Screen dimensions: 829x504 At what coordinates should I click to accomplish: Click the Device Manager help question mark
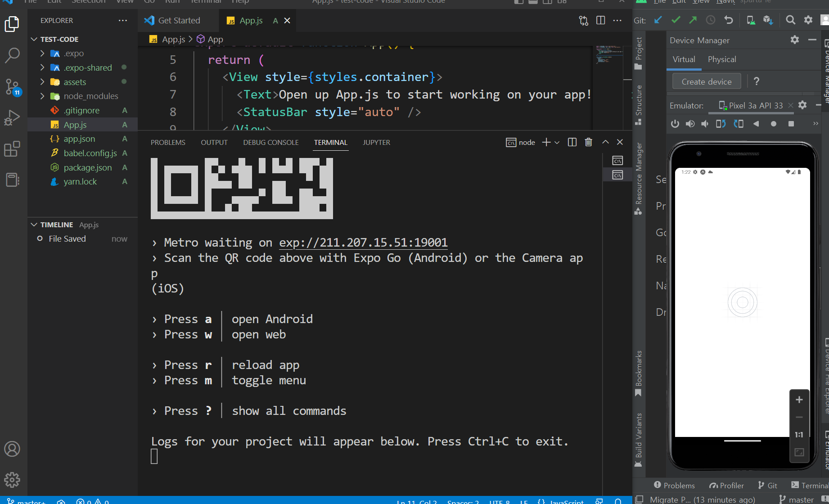click(757, 81)
